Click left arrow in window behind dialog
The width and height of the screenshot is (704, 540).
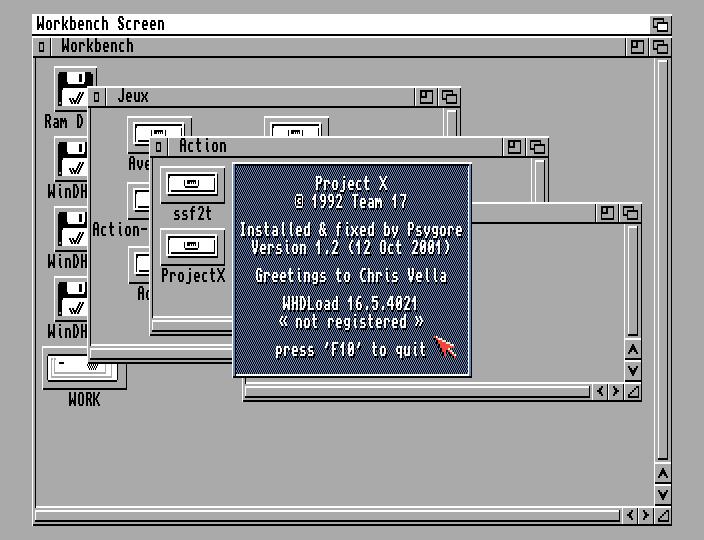click(x=600, y=391)
